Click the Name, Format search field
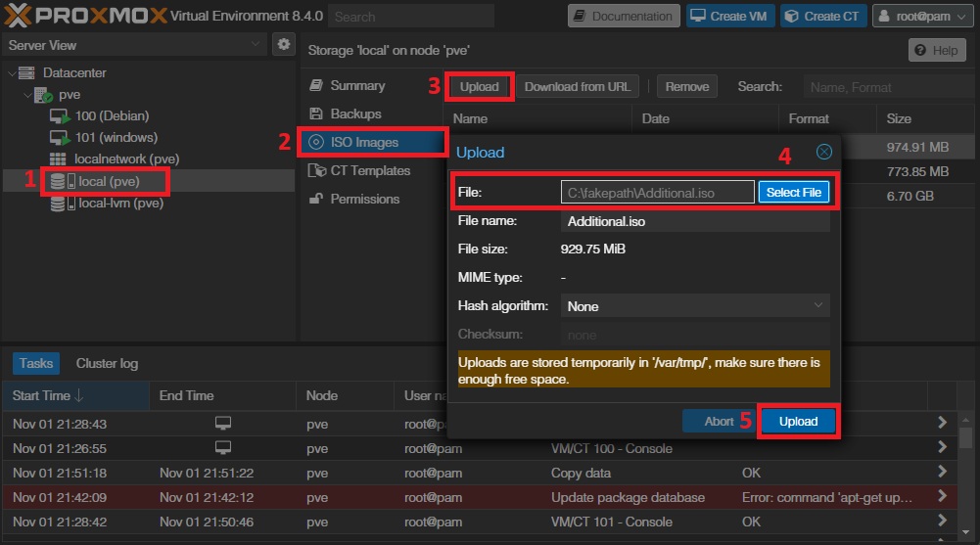The height and width of the screenshot is (545, 980). coord(888,87)
